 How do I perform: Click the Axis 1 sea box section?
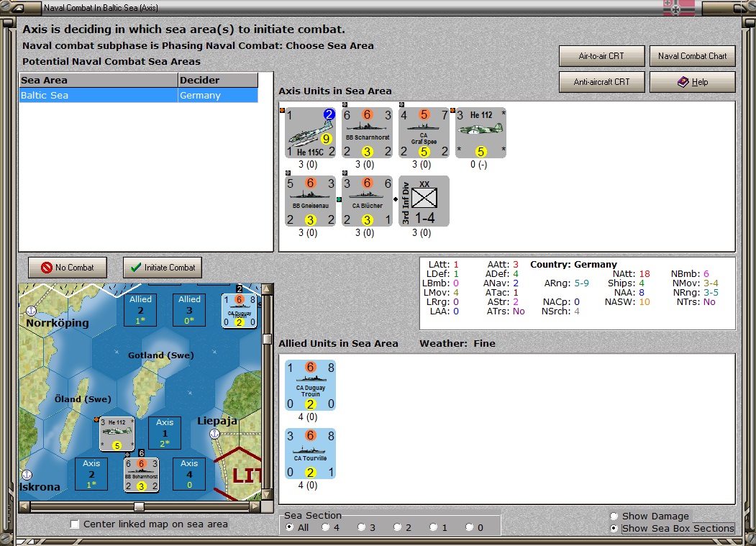click(165, 432)
